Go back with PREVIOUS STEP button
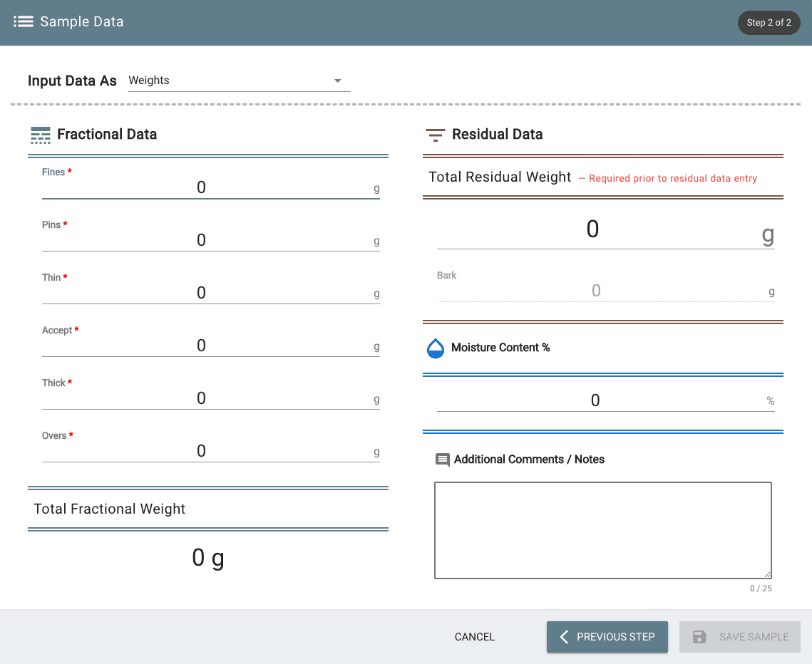This screenshot has height=664, width=812. pos(607,636)
